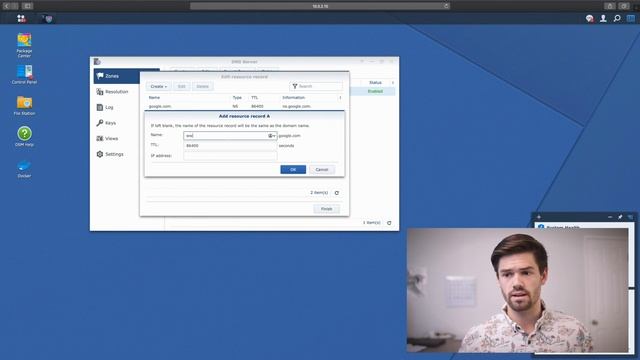Select the google.com NS record row
The height and width of the screenshot is (360, 640).
[x=244, y=106]
